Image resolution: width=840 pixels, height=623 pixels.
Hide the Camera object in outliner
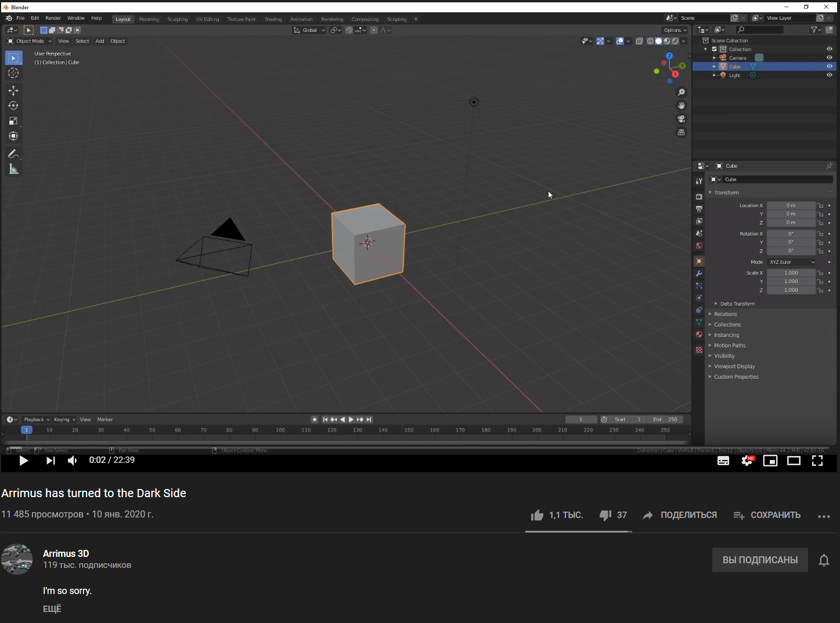pos(830,57)
